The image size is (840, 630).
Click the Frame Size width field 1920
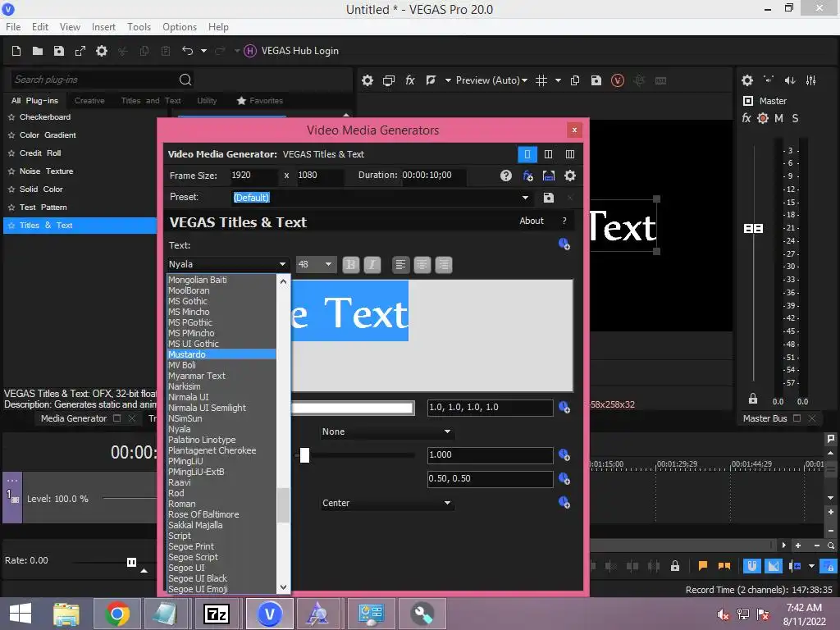(254, 176)
